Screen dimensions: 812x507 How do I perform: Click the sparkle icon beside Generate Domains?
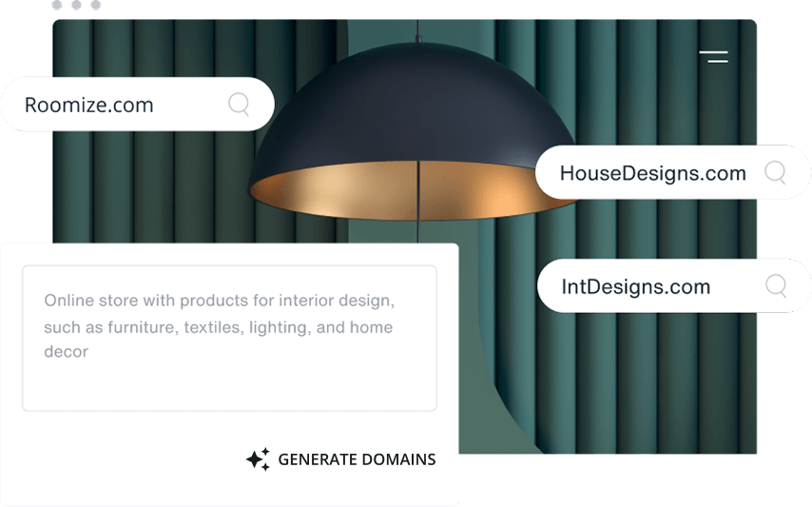[x=258, y=459]
